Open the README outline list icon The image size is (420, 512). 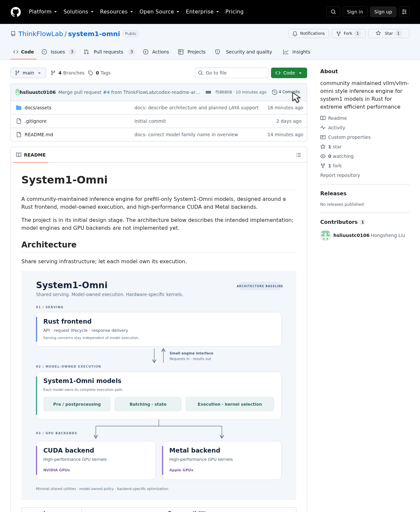(299, 155)
